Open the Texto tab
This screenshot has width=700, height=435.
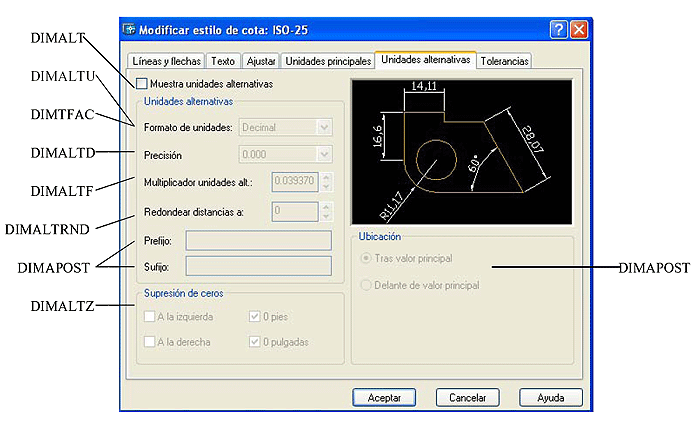pyautogui.click(x=223, y=61)
